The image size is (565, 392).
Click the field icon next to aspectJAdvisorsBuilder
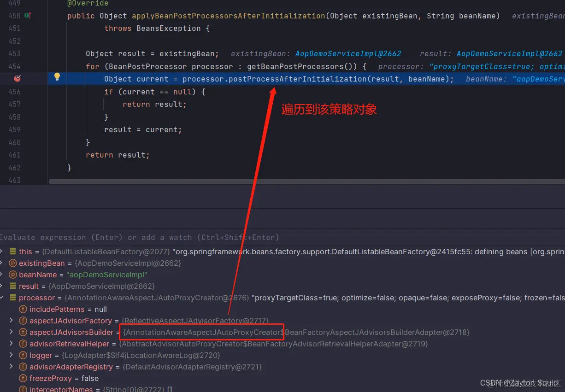point(23,332)
